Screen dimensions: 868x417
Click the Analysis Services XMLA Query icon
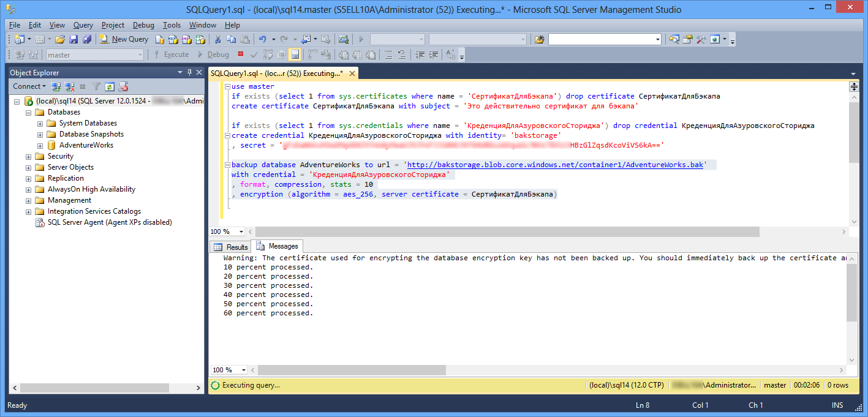(x=200, y=39)
